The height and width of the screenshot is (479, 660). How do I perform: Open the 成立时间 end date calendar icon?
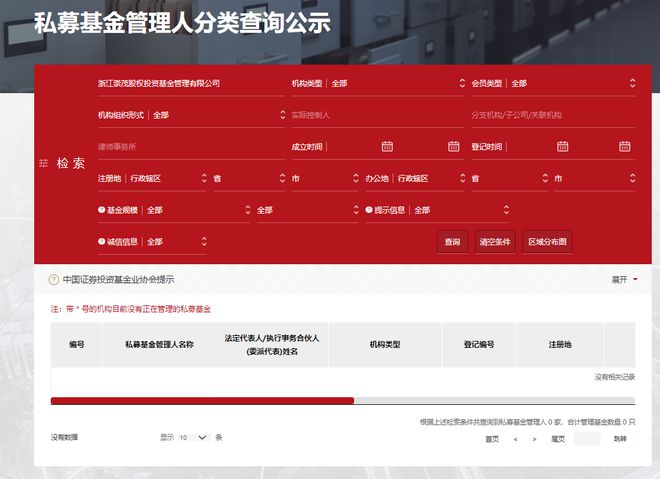(x=453, y=146)
